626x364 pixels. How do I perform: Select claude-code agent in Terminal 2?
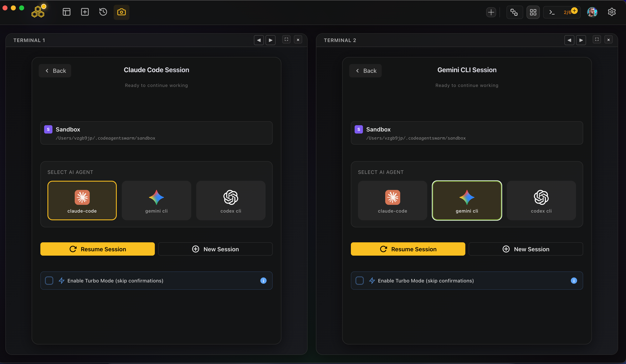click(x=392, y=200)
